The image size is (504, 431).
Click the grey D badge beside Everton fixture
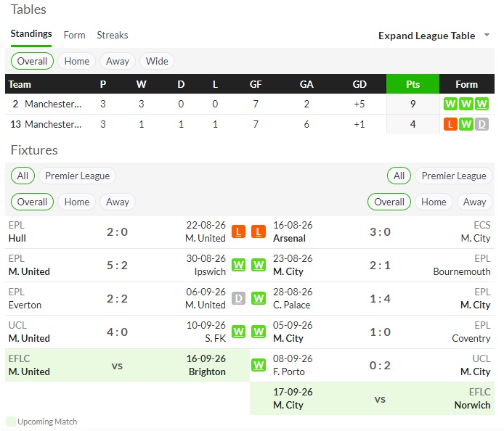pos(238,298)
